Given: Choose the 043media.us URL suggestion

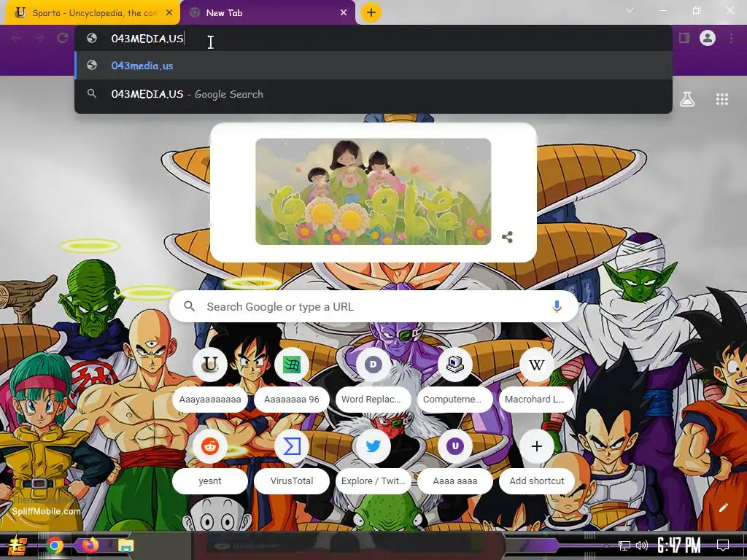Looking at the screenshot, I should coord(373,65).
